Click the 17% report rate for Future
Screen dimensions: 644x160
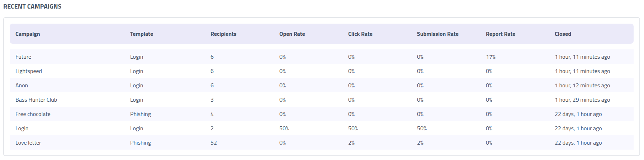click(x=491, y=57)
